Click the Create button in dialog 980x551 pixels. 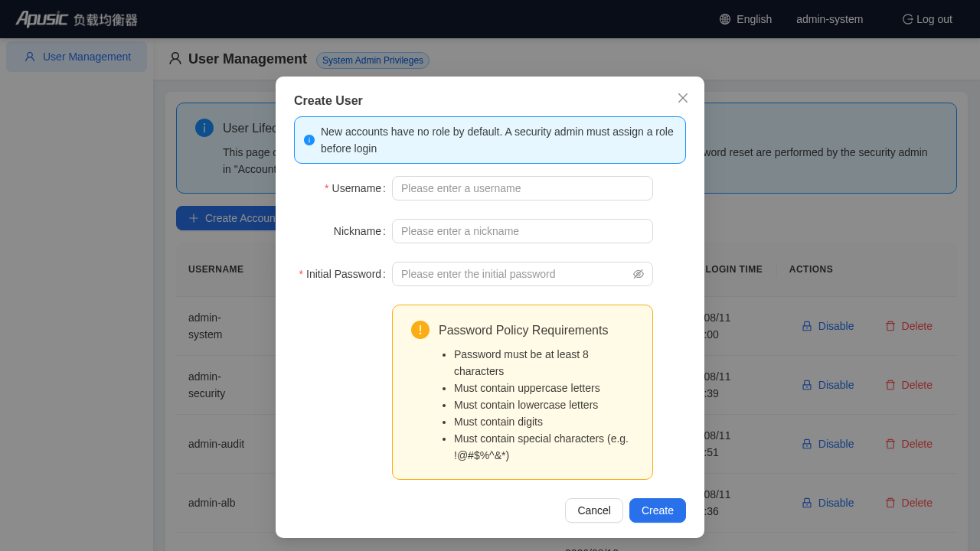(x=658, y=510)
